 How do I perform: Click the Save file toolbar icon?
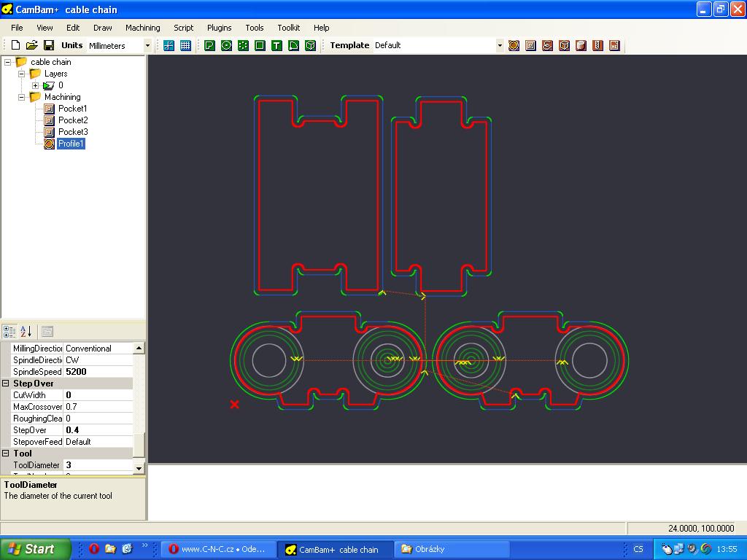(x=49, y=45)
